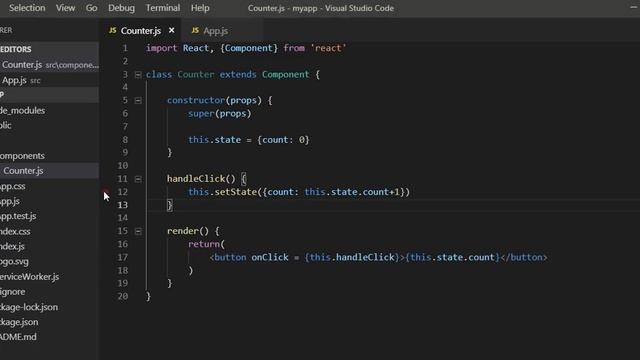Viewport: 640px width, 360px height.
Task: Open App.test.js in the explorer
Action: click(18, 216)
